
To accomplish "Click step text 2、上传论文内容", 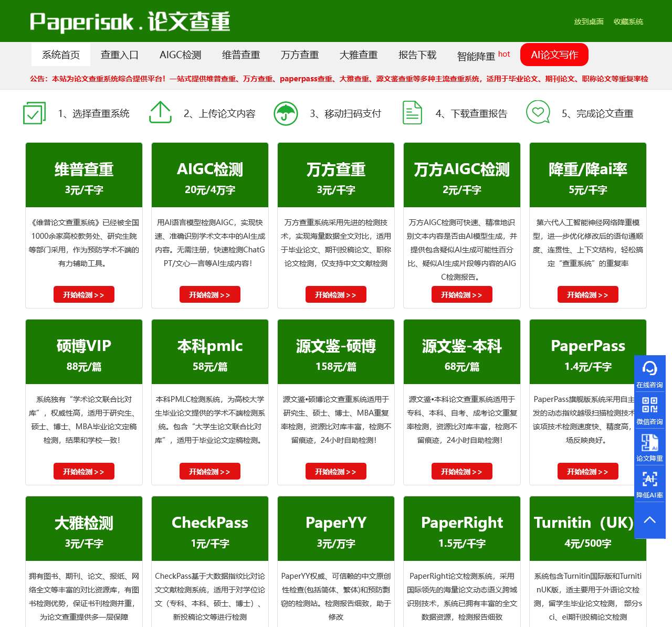I will point(219,113).
